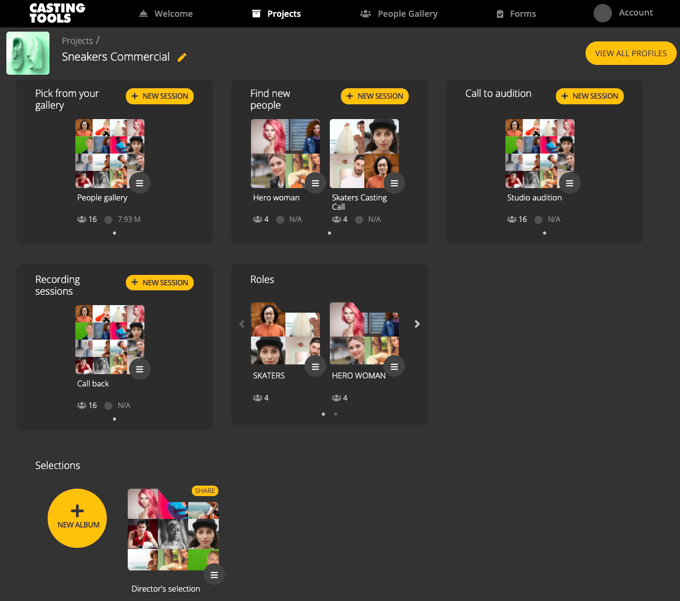This screenshot has height=601, width=680.
Task: Click page dot in Find new people card
Action: coord(330,233)
